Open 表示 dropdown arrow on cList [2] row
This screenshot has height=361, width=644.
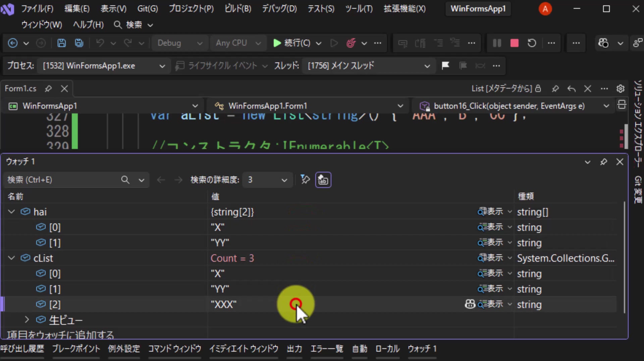pyautogui.click(x=510, y=304)
